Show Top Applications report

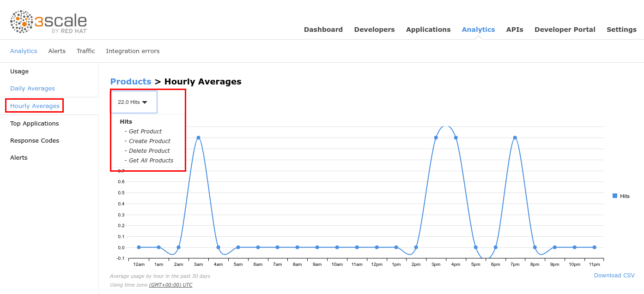click(x=35, y=124)
